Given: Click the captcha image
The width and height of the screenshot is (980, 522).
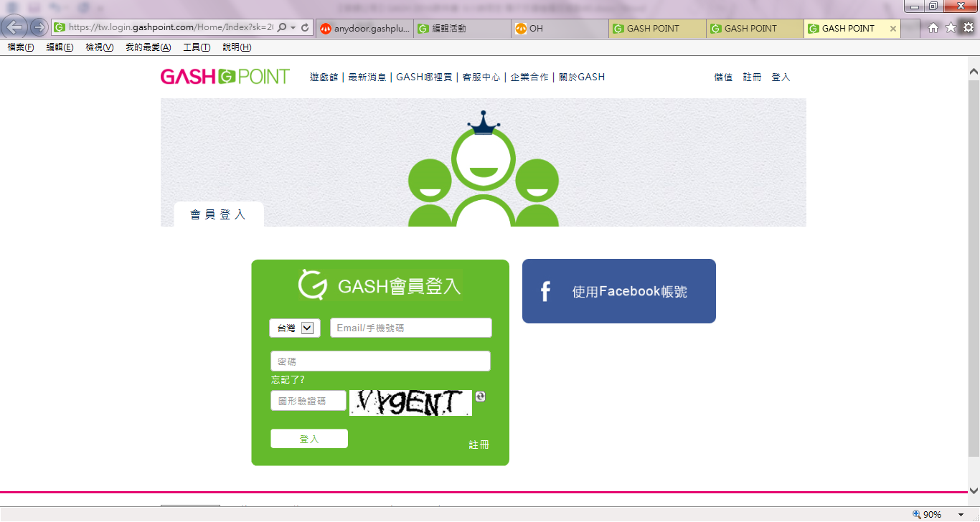Looking at the screenshot, I should tap(410, 403).
